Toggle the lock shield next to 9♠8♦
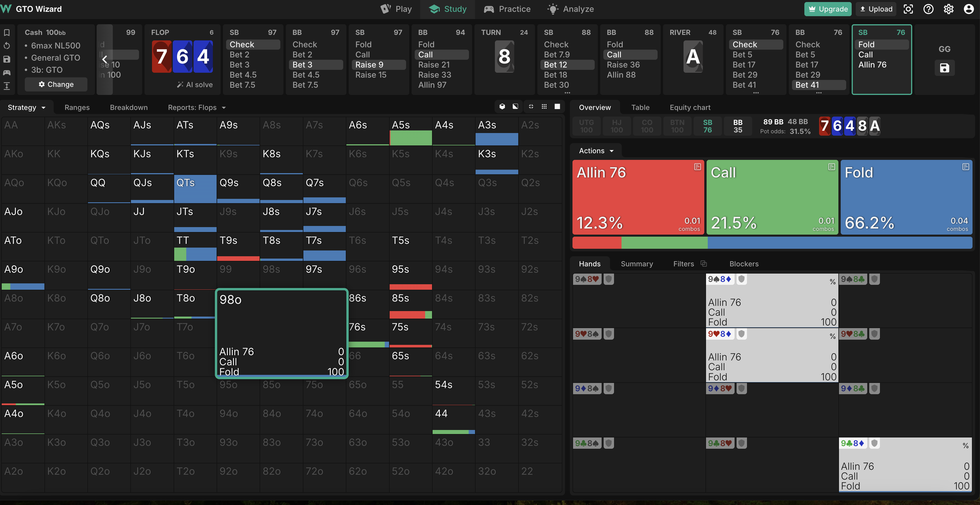 [x=741, y=279]
